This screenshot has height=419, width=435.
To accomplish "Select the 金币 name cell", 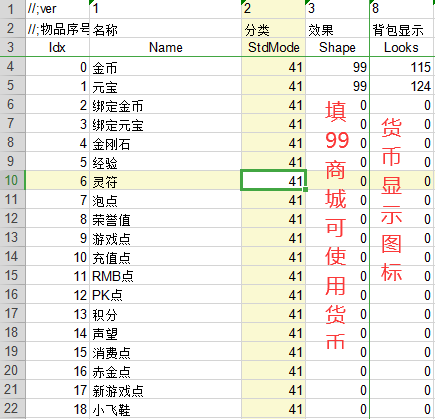I will click(x=166, y=68).
